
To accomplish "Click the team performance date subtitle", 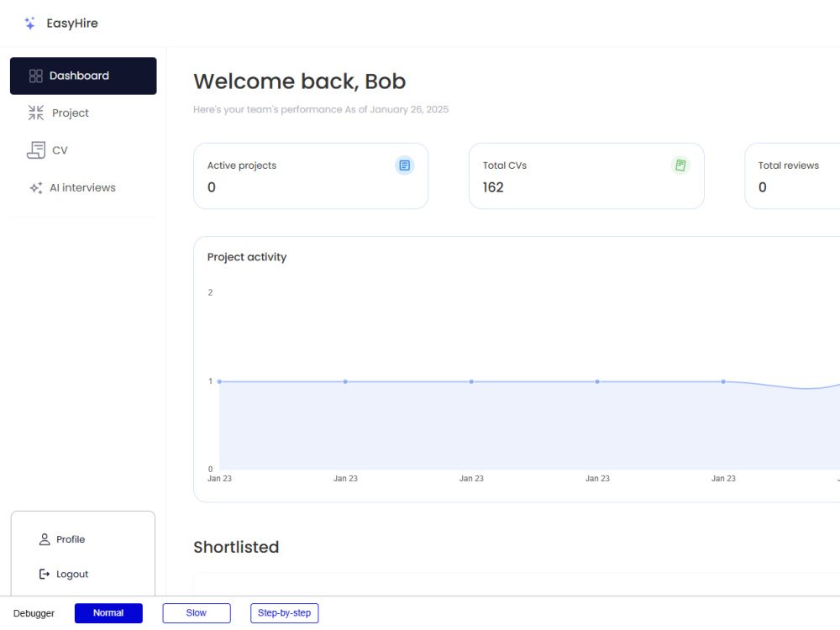I will pos(321,109).
